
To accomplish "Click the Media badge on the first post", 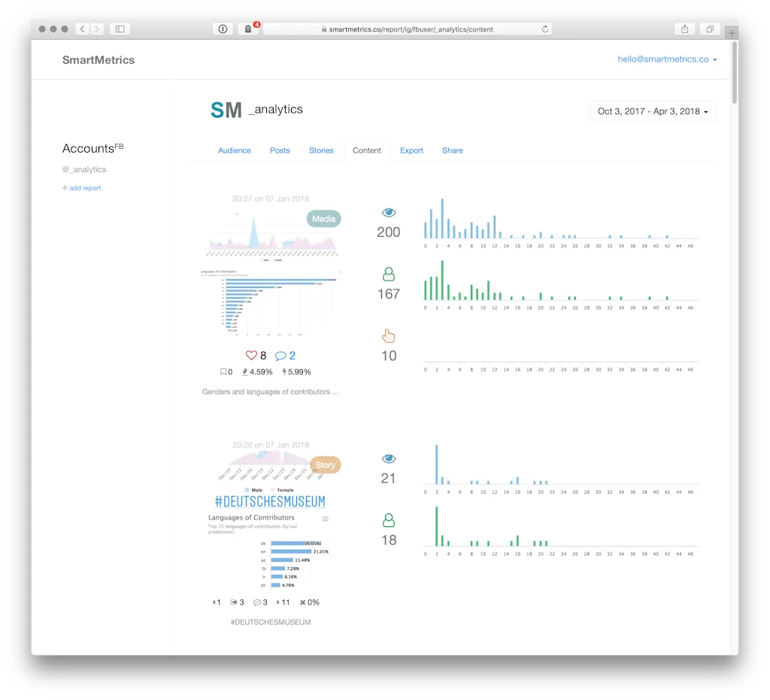I will tap(323, 218).
